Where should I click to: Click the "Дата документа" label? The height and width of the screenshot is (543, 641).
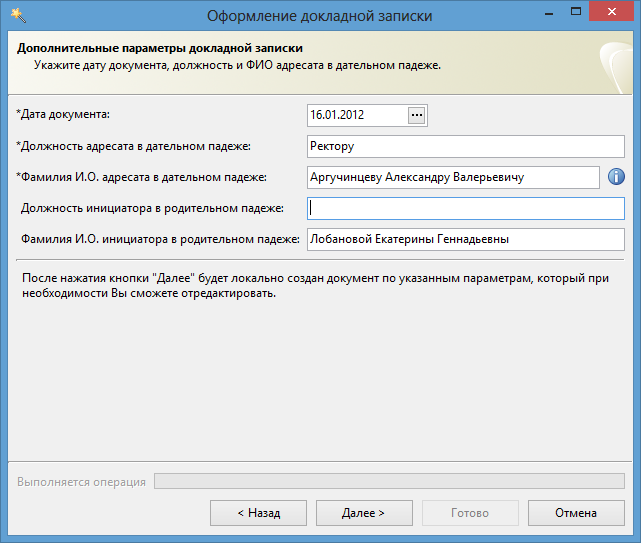point(63,115)
